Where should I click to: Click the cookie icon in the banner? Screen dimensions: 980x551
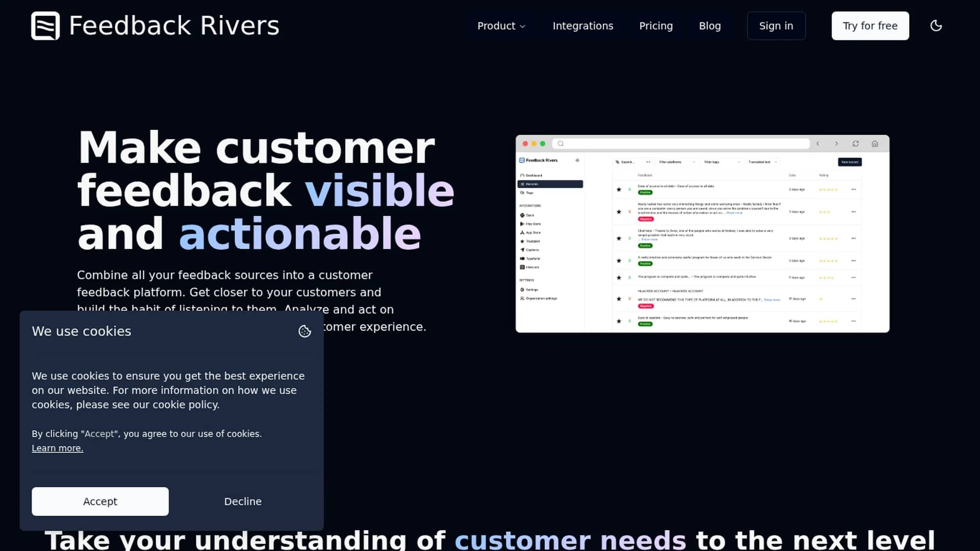click(x=305, y=331)
